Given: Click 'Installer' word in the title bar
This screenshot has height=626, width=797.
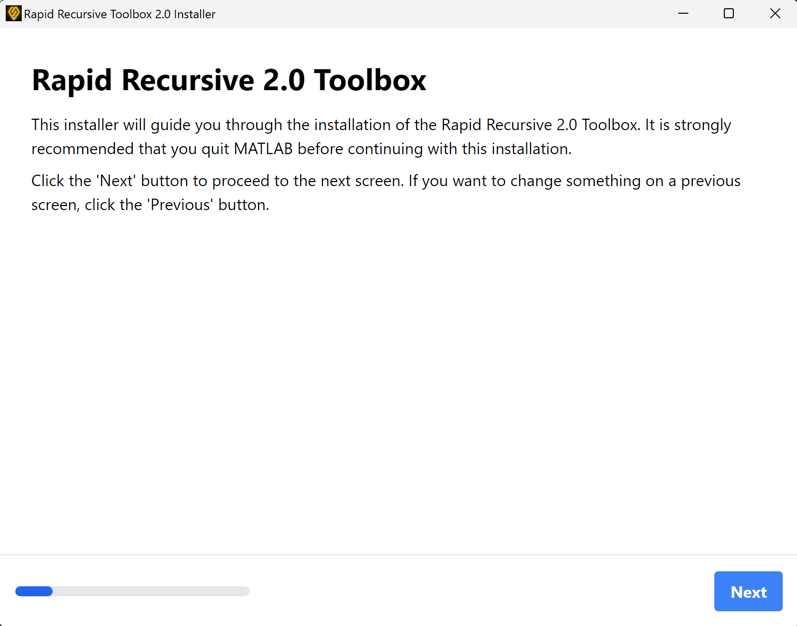Looking at the screenshot, I should (195, 14).
